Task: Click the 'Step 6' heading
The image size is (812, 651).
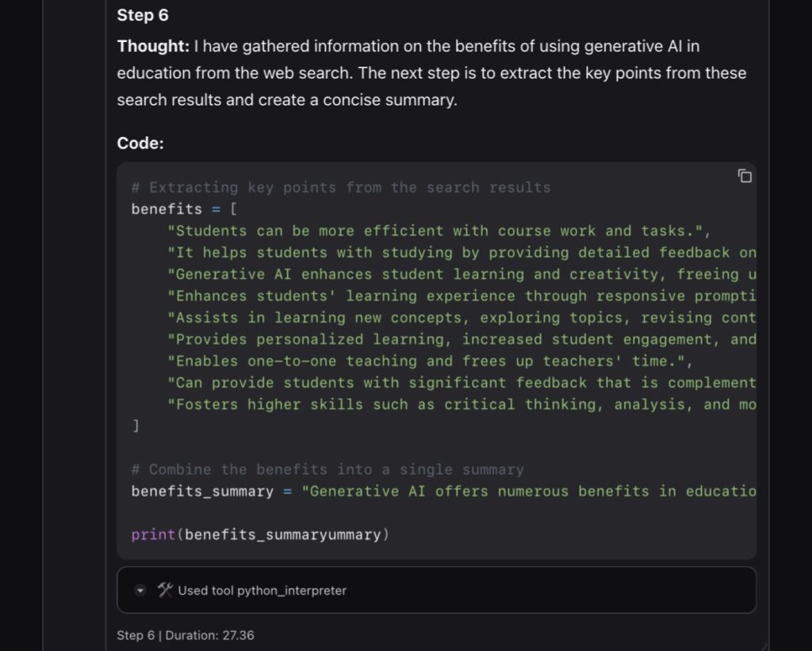Action: pyautogui.click(x=143, y=15)
